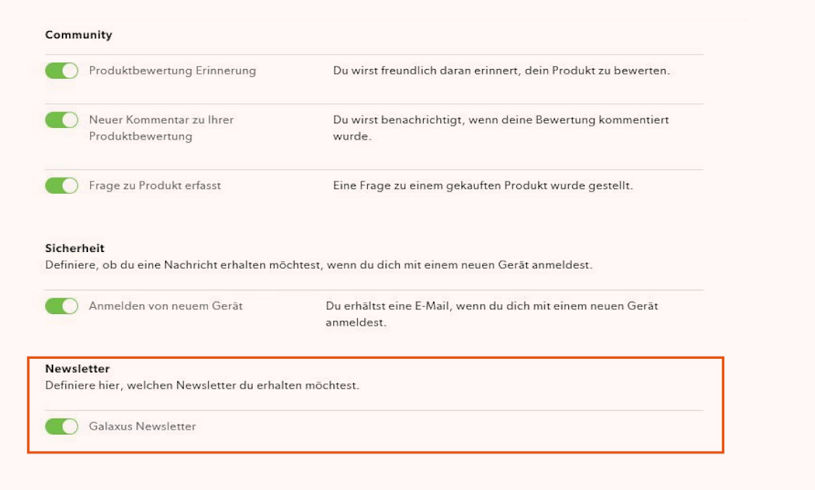This screenshot has height=490, width=815.
Task: Switch off Anmelden von neuem Gerät toggle
Action: 61,306
